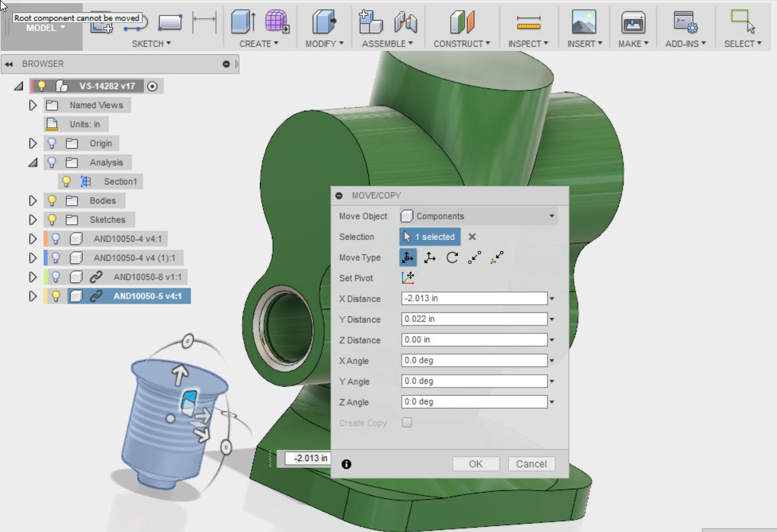Collapse the Move/Copy dialog with minus icon
The height and width of the screenshot is (532, 777).
coord(339,196)
